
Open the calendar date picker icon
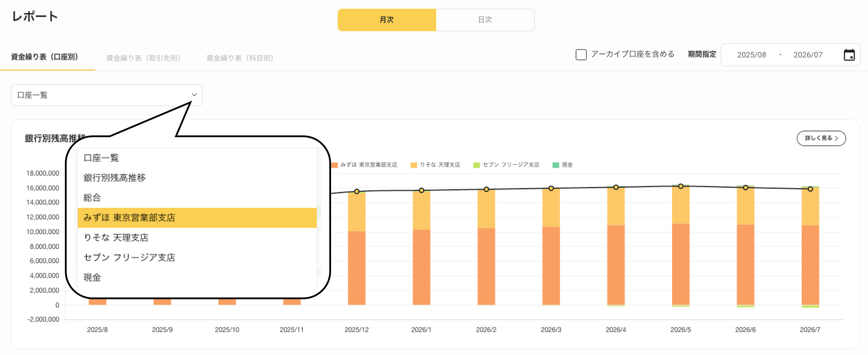849,55
